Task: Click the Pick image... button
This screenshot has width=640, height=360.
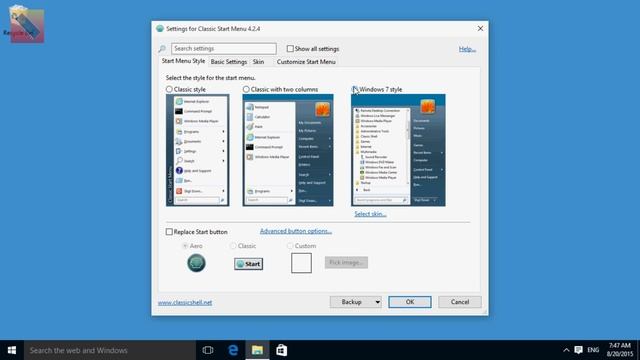Action: pos(346,262)
